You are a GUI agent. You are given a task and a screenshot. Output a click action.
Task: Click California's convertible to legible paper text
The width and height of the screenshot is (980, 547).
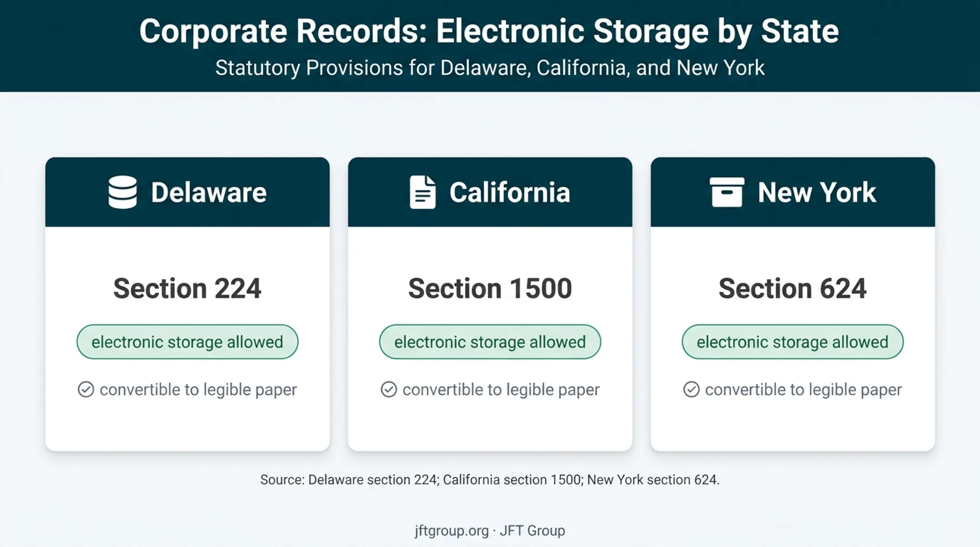(x=501, y=390)
